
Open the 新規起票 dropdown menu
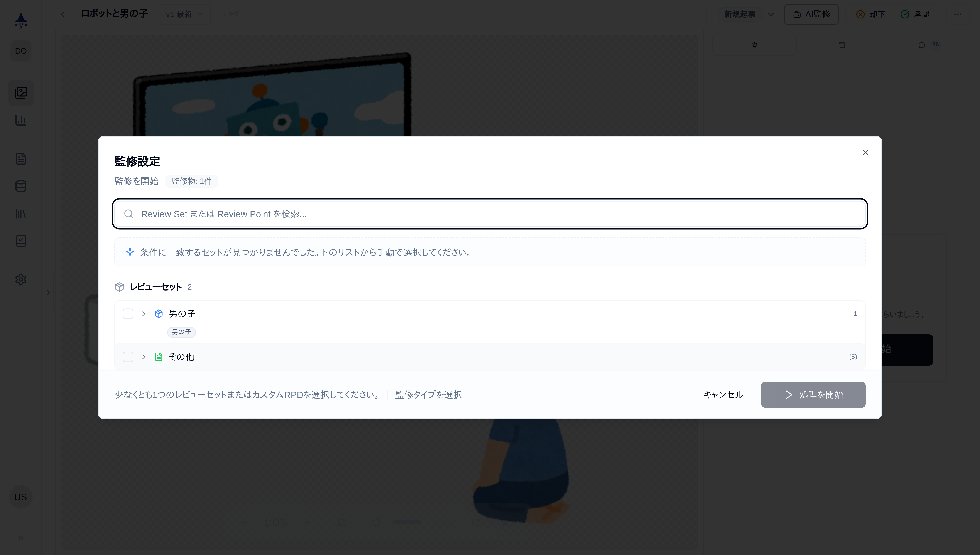(771, 14)
